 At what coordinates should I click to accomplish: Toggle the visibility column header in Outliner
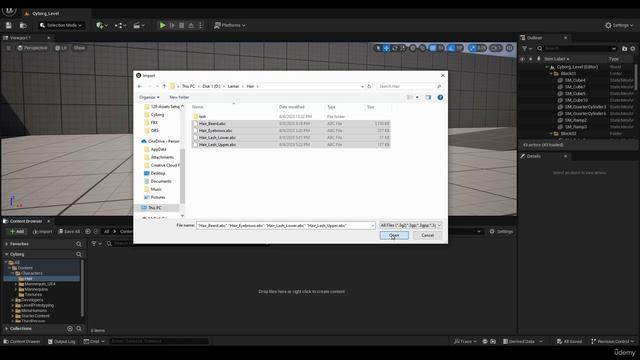tap(522, 59)
